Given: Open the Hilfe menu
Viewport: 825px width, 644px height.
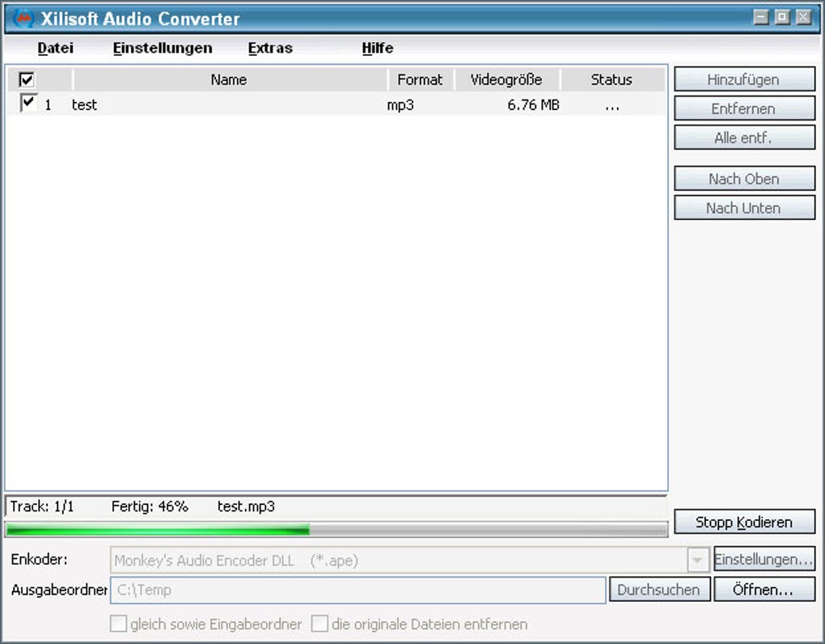Looking at the screenshot, I should pyautogui.click(x=377, y=48).
